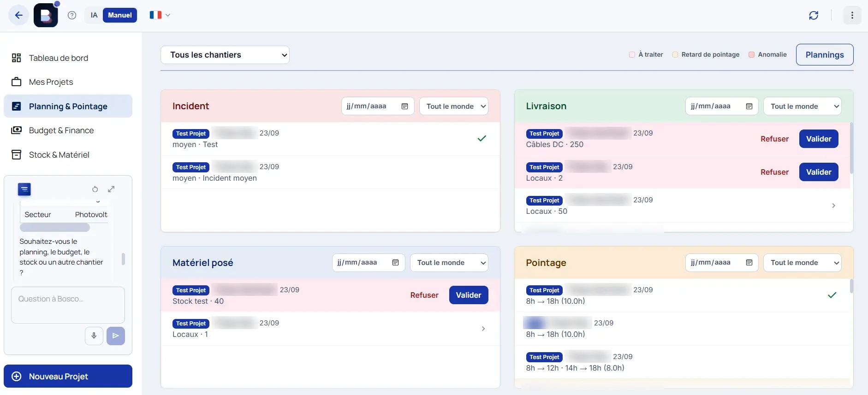The height and width of the screenshot is (395, 868).
Task: Switch to IA mode
Action: [94, 15]
